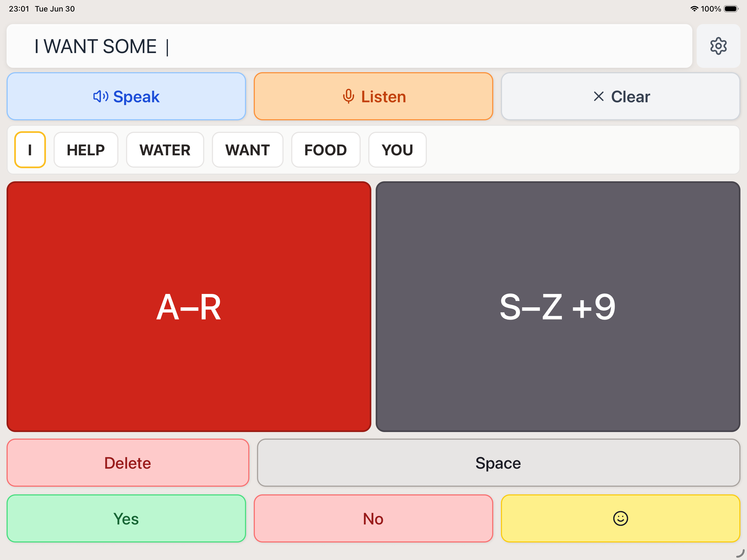Choose the WATER word suggestion

pos(165,150)
